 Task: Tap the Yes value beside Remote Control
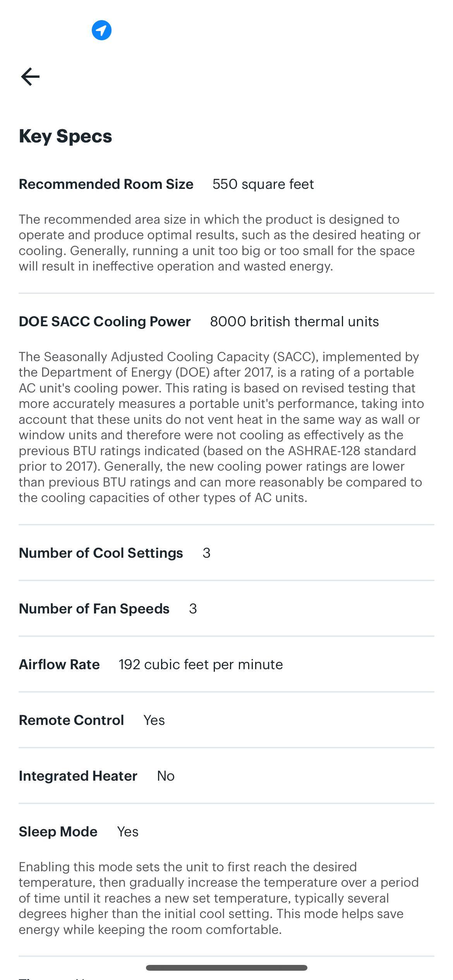(x=154, y=720)
